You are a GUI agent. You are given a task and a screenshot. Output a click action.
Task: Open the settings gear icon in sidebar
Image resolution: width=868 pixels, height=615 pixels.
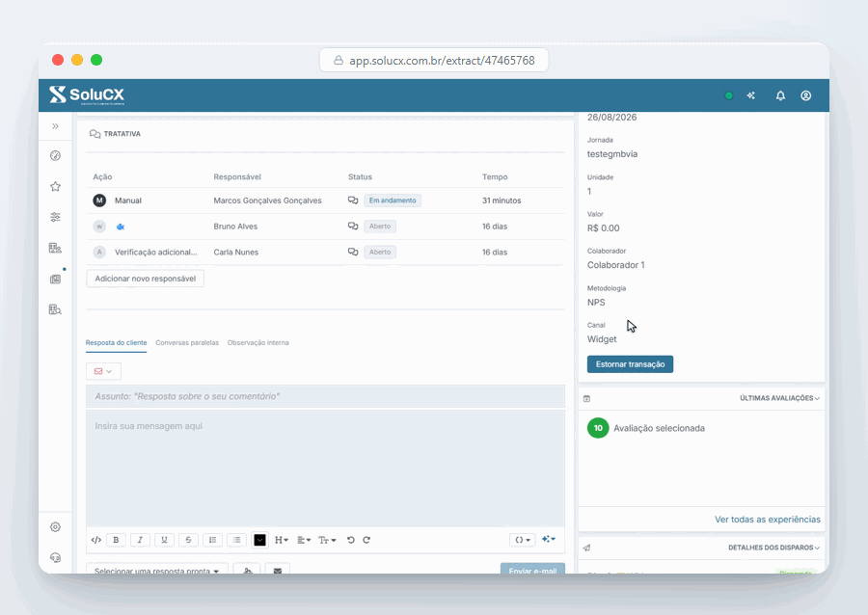55,527
